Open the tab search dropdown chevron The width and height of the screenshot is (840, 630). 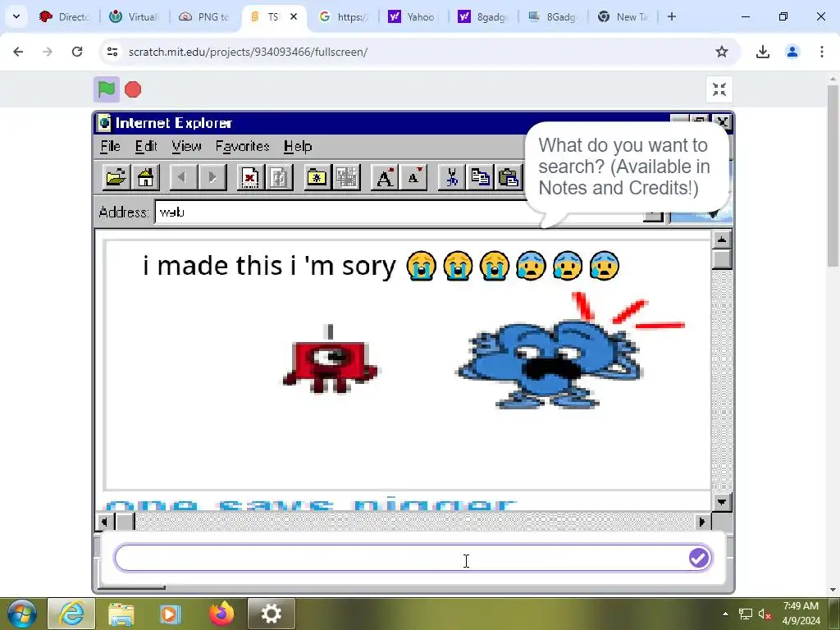point(16,16)
